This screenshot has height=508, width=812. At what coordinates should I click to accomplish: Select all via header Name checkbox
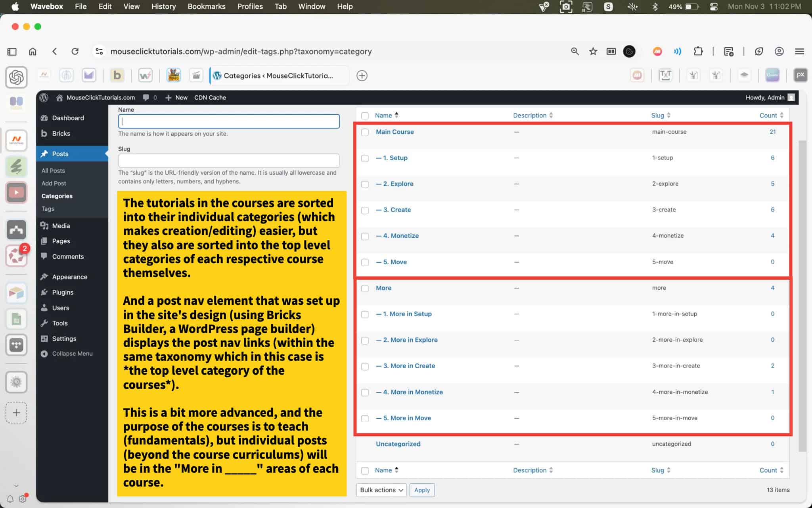(x=365, y=115)
